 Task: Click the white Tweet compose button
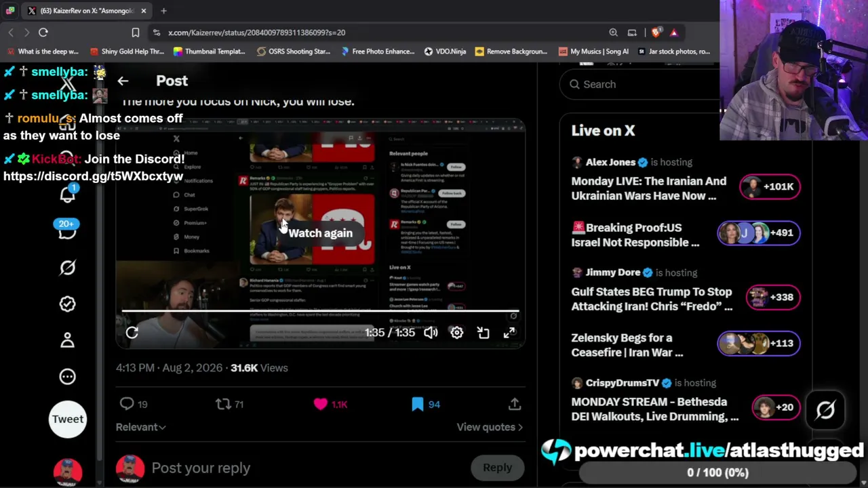68,419
